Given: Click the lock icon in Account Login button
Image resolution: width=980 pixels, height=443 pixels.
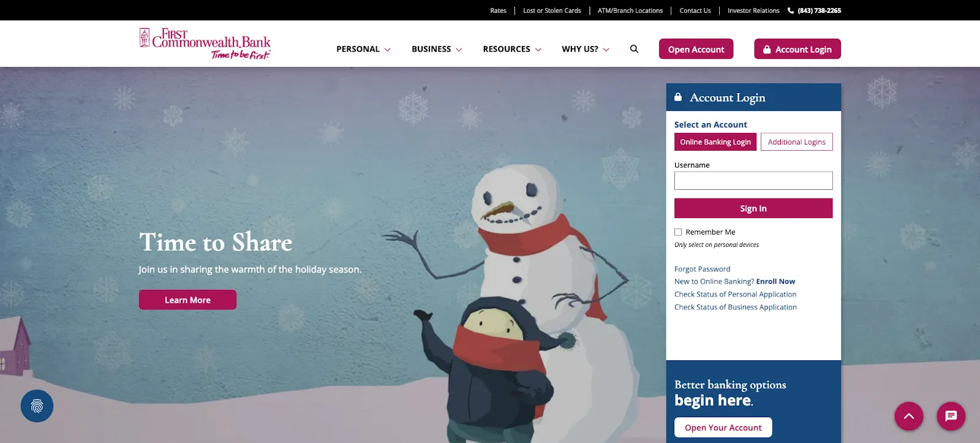Looking at the screenshot, I should click(767, 50).
